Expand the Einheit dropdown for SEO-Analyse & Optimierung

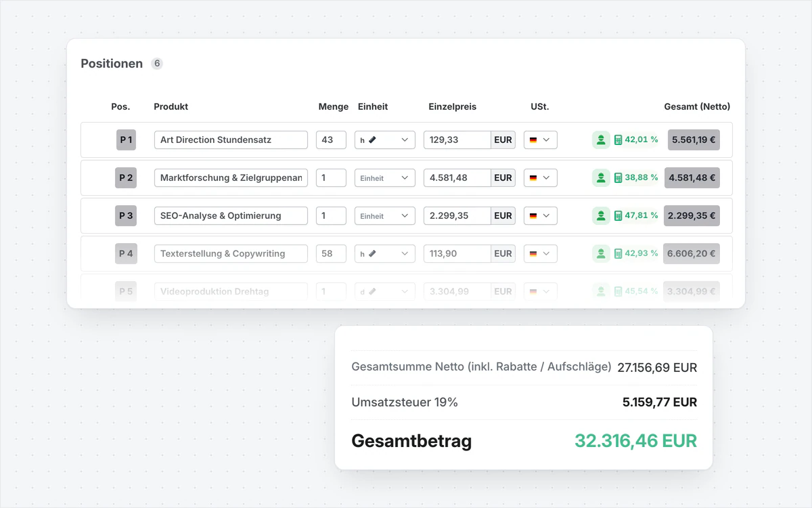(385, 215)
